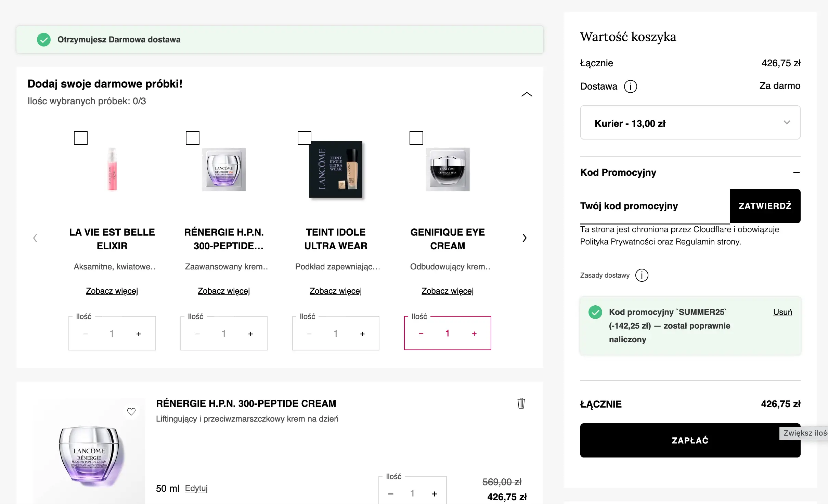Select the Rénergie H.P.N. sample checkbox
The height and width of the screenshot is (504, 828).
[193, 138]
